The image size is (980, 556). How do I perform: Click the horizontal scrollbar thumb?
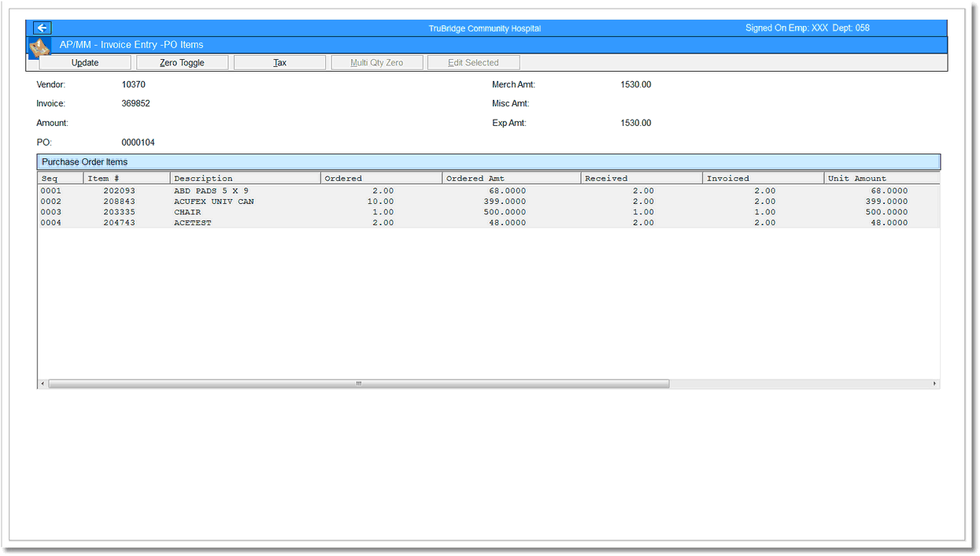pyautogui.click(x=359, y=384)
